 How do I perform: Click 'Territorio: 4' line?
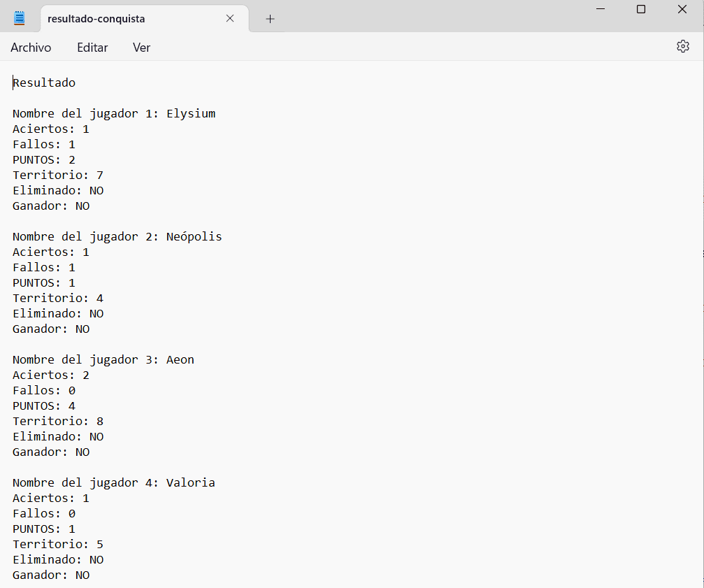point(58,298)
